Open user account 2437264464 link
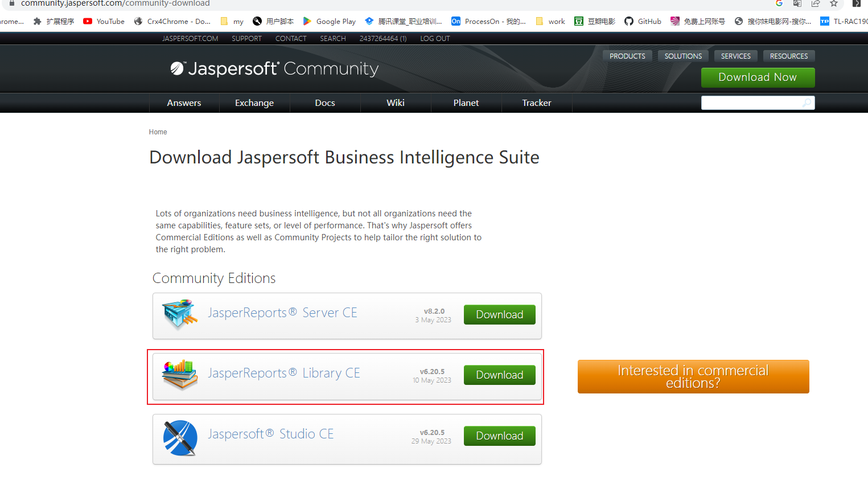Viewport: 868px width, 480px height. (383, 39)
